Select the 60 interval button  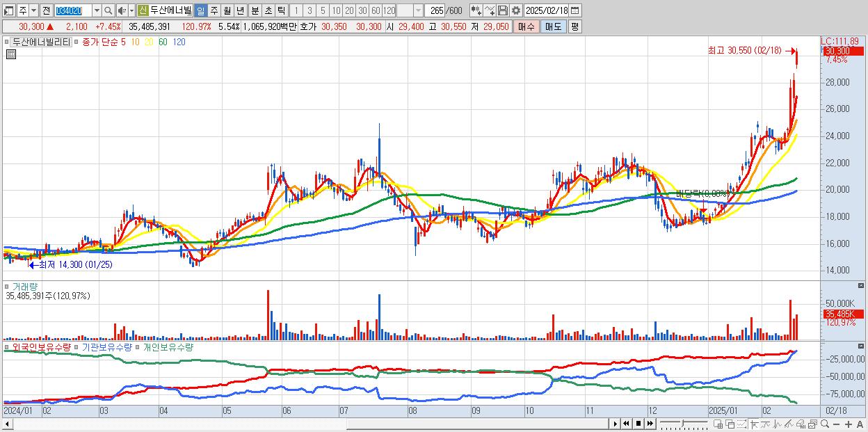point(376,10)
